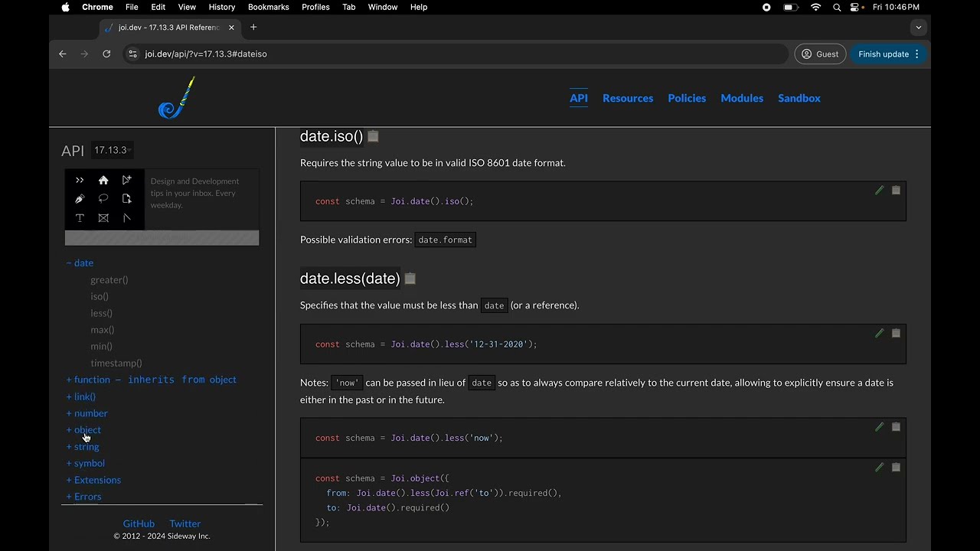The width and height of the screenshot is (980, 551).
Task: Open the Wi-Fi menu
Action: [x=816, y=7]
